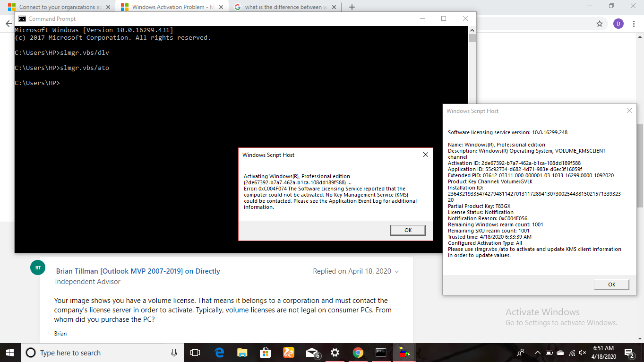Open Action Center notifications icon
The width and height of the screenshot is (644, 362).
[x=630, y=353]
